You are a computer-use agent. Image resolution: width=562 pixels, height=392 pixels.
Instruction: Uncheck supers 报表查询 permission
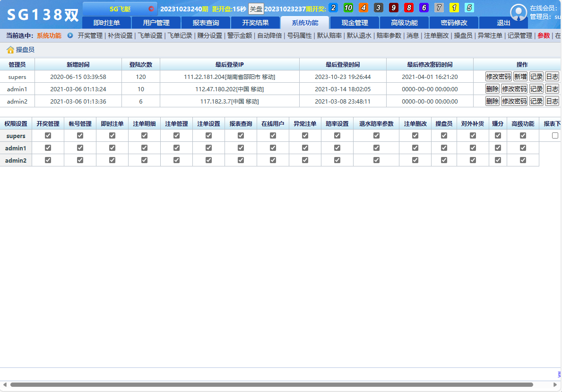tap(241, 136)
